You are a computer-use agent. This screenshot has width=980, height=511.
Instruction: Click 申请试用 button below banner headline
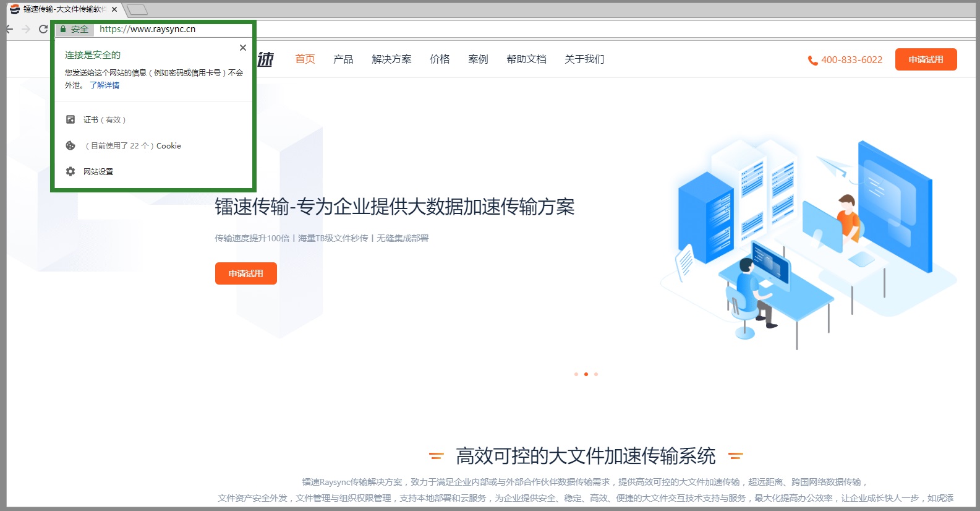[245, 273]
